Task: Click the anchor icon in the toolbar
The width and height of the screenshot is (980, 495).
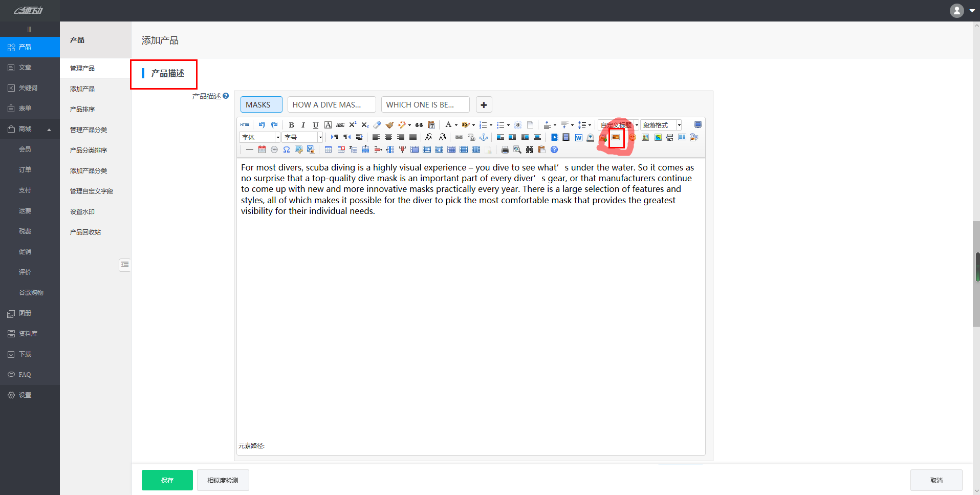Action: (484, 137)
